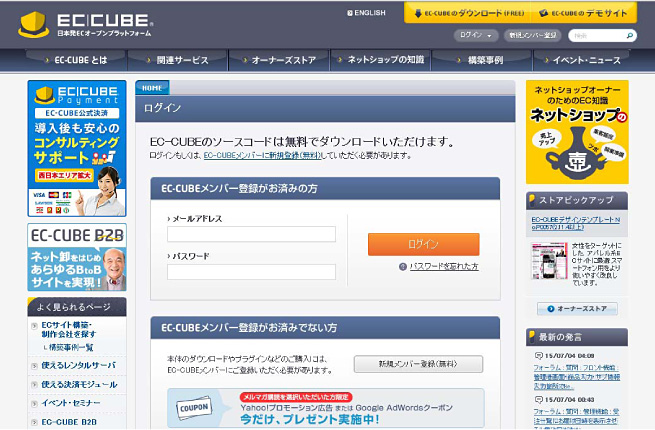Focus the メールアドレス input field
Screen dimensions: 655x430
point(251,234)
